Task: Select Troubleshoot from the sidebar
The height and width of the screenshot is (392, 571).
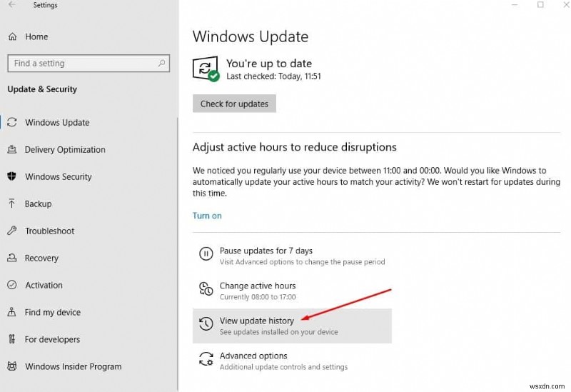Action: tap(49, 231)
